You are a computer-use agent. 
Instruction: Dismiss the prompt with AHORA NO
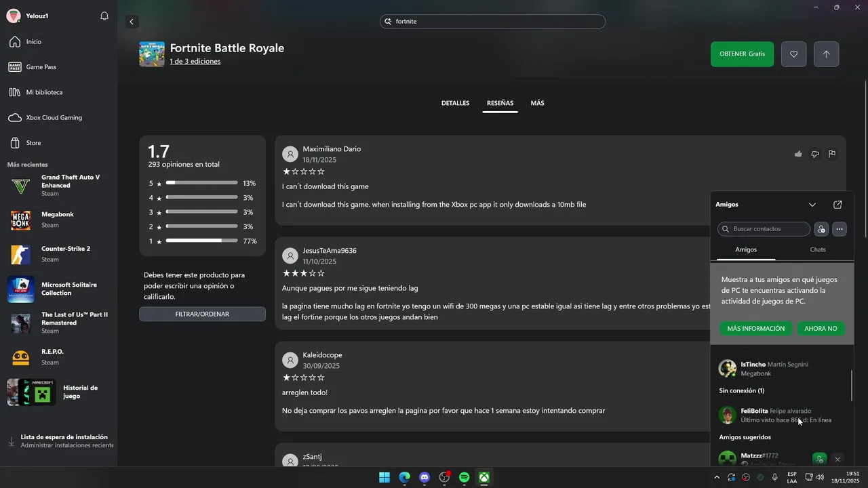tap(821, 329)
